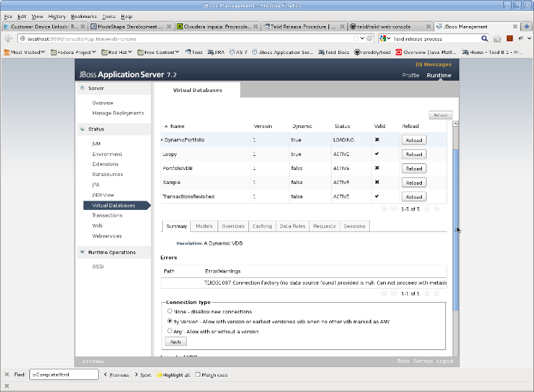Select None disallow new connections radio
The height and width of the screenshot is (392, 534).
(170, 311)
